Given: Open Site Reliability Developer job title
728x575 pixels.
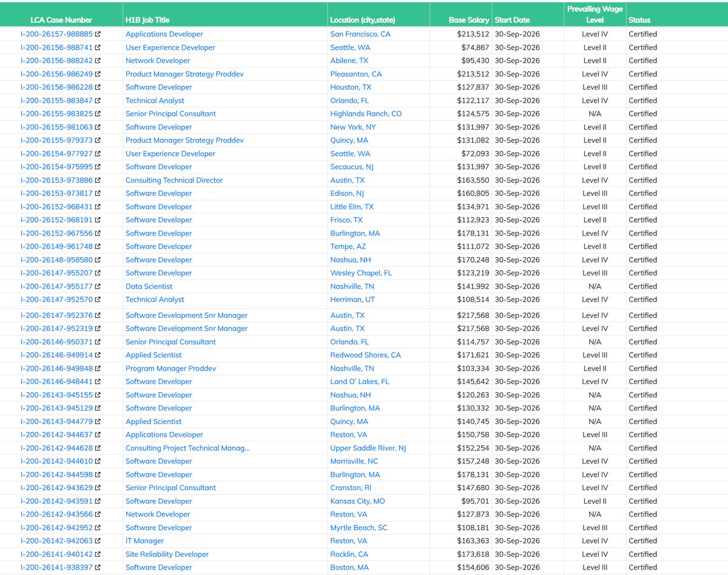Looking at the screenshot, I should click(167, 554).
